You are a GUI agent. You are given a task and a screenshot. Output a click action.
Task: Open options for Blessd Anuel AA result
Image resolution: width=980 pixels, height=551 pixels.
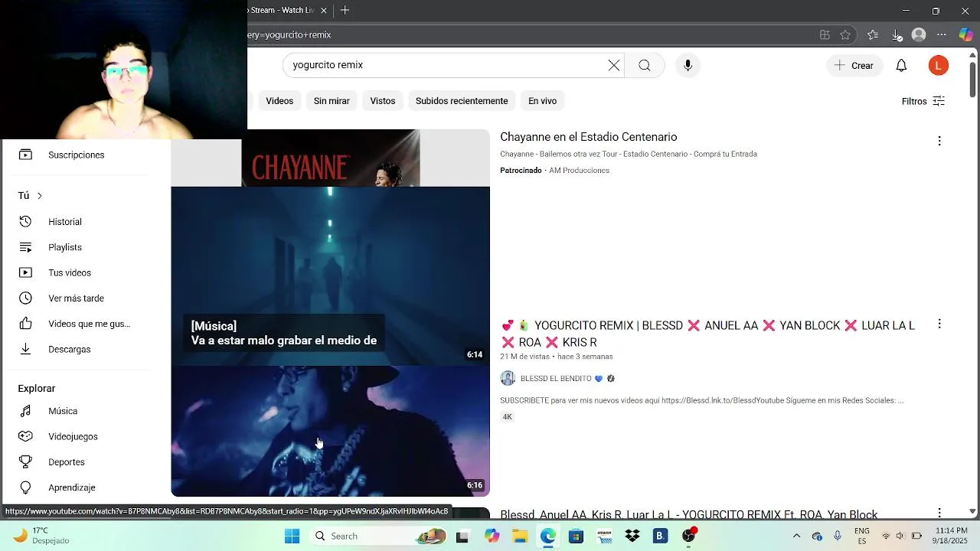(939, 514)
